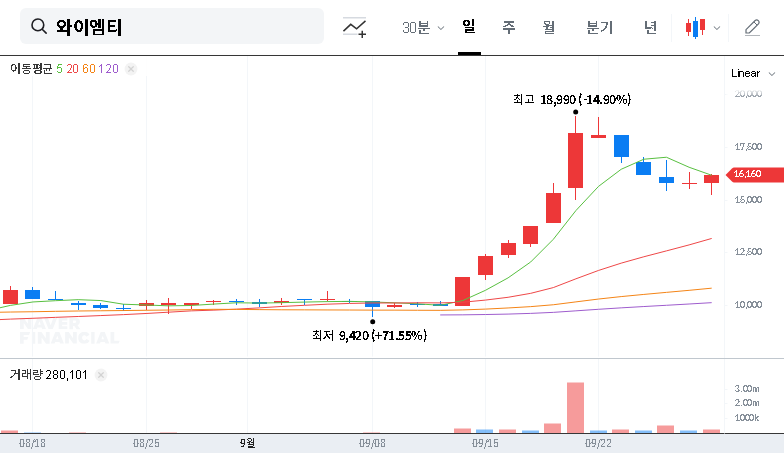
Task: Select the 120-day moving average value
Action: tap(108, 68)
